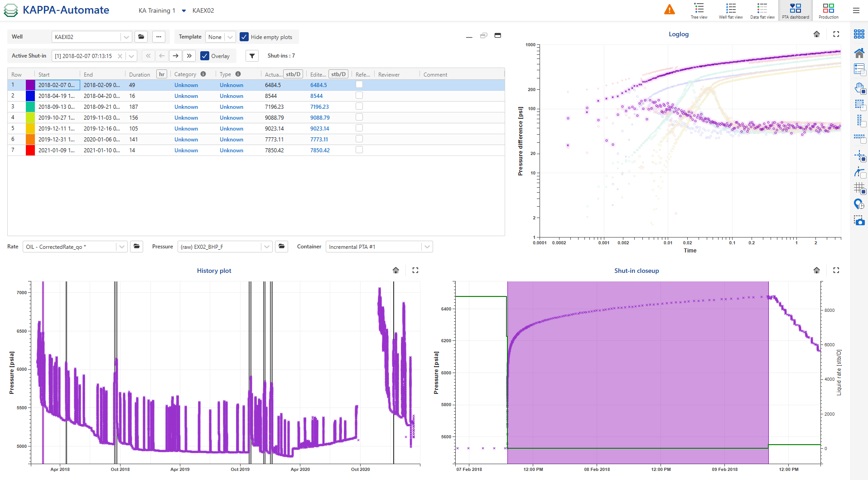Image resolution: width=868 pixels, height=480 pixels.
Task: Uncheck the Overlay option
Action: click(205, 56)
